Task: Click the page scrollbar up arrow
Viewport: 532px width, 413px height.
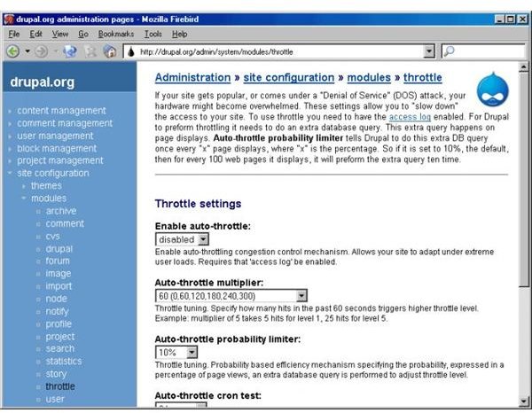Action: coord(523,67)
